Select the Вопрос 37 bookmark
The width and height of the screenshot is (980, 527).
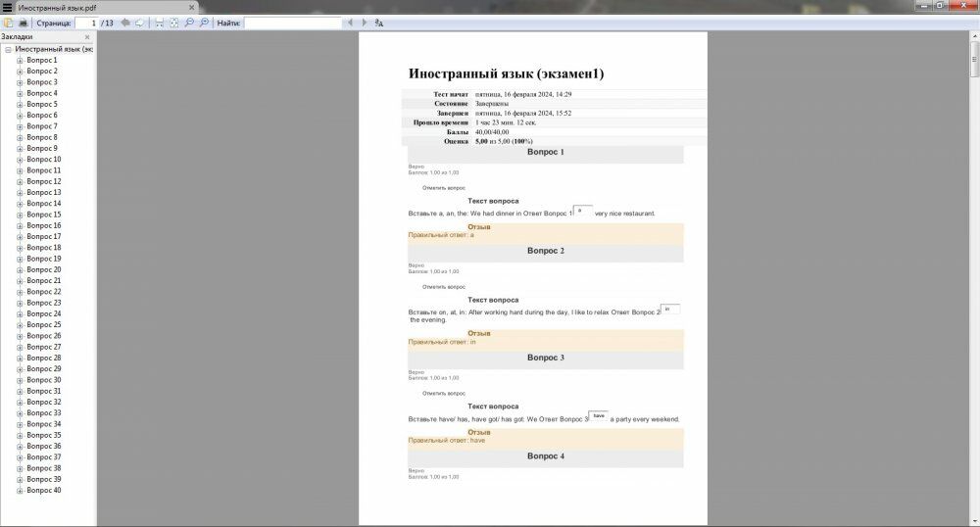click(44, 457)
